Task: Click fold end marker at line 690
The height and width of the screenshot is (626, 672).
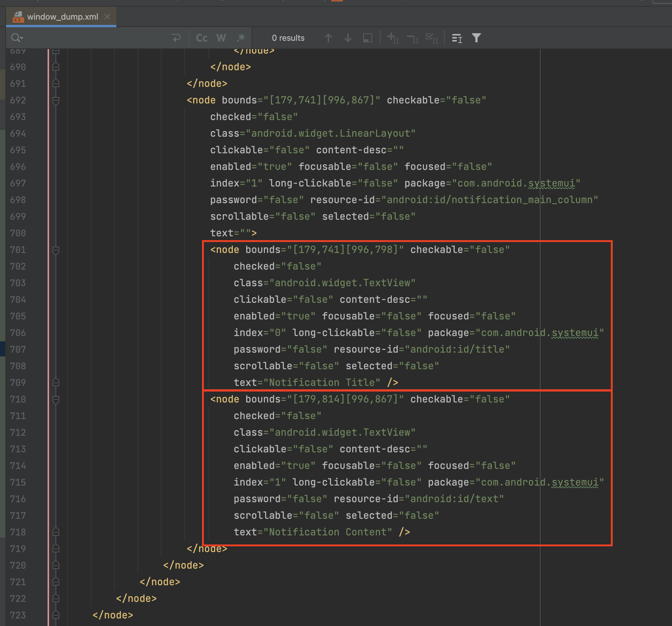Action: 56,67
